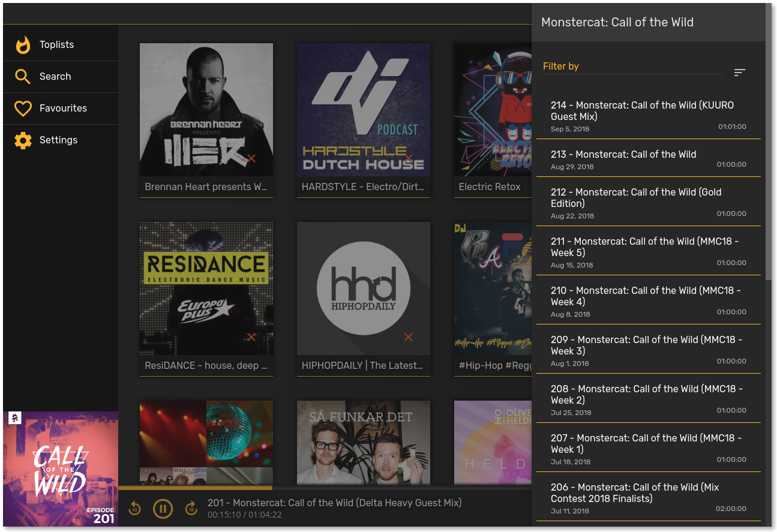Play episode 212 Gold Edition
Viewport: 777px width, 532px height.
[x=648, y=202]
